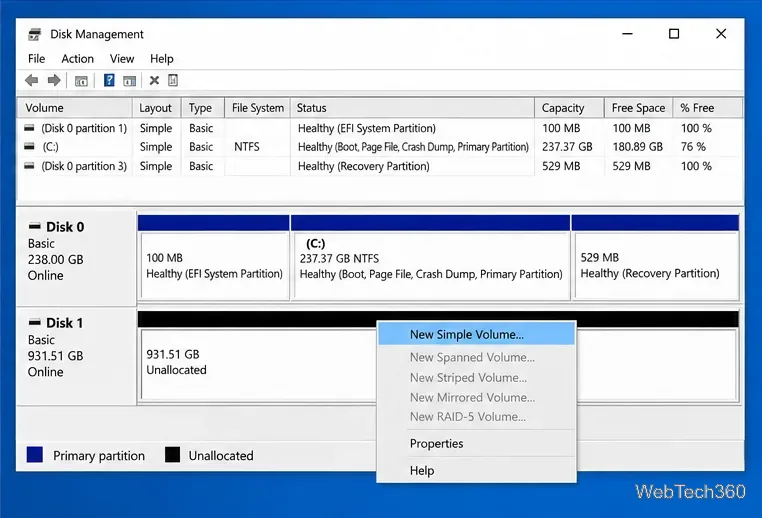
Task: Click the 529 MB capacity cell in list
Action: (x=561, y=166)
